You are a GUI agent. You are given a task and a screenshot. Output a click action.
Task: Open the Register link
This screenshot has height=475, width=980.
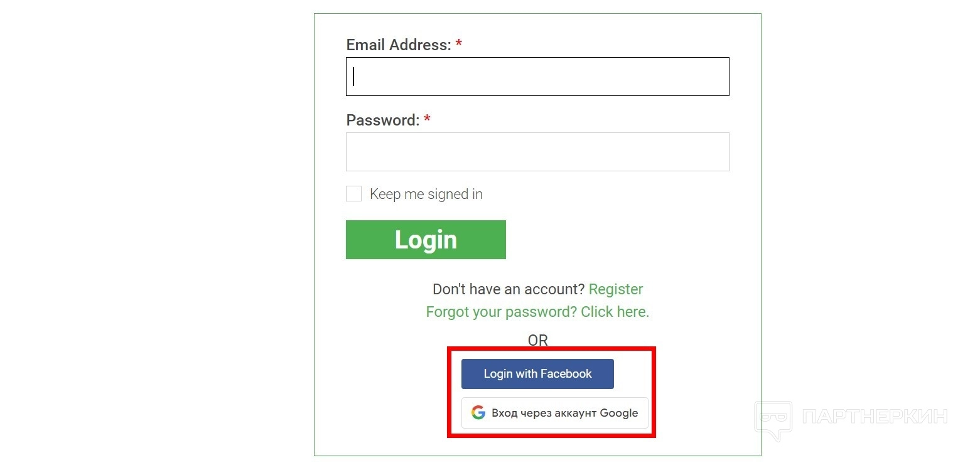pyautogui.click(x=616, y=289)
